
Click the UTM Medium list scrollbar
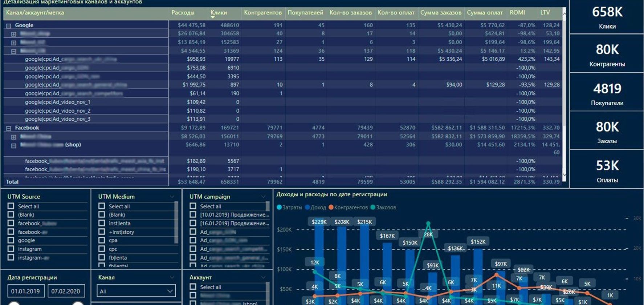coord(176,222)
